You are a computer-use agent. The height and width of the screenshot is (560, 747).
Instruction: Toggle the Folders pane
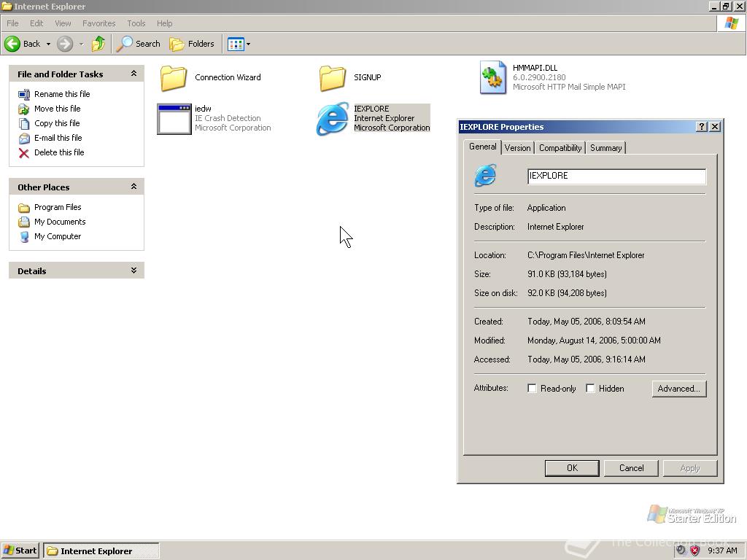[192, 44]
